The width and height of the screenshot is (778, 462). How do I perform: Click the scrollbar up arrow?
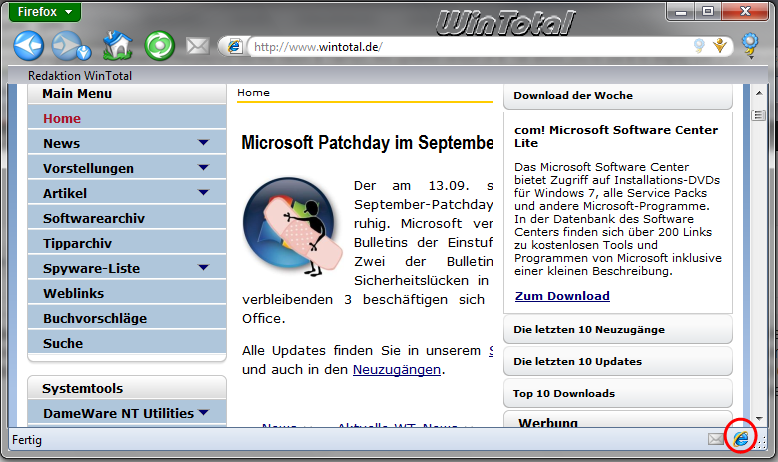[759, 93]
